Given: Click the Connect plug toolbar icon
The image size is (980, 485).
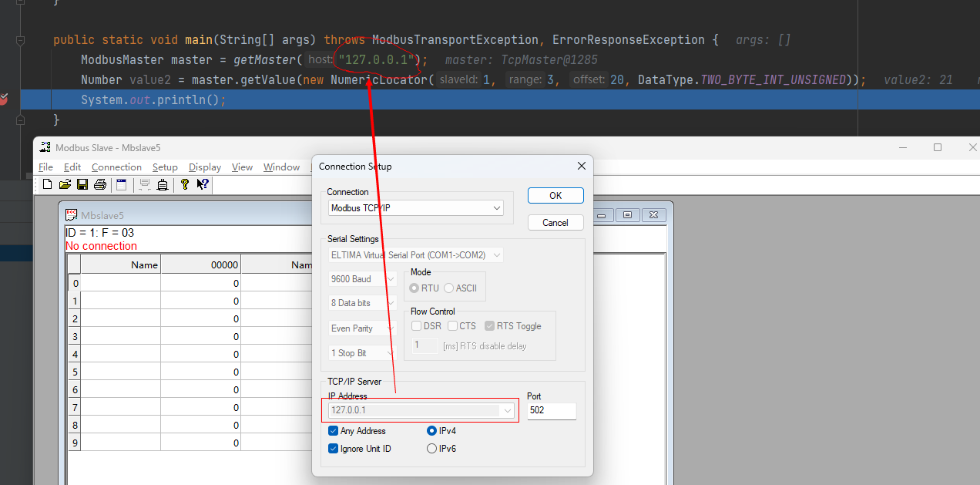Looking at the screenshot, I should (x=163, y=184).
